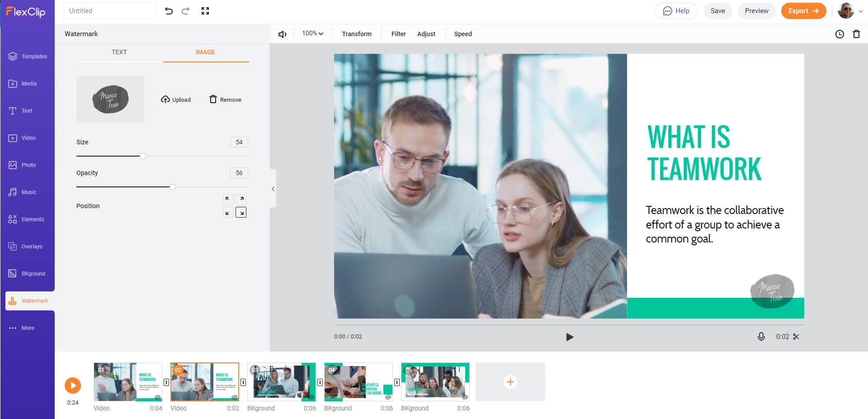Viewport: 868px width, 419px height.
Task: Select the Music sidebar tool
Action: pos(27,192)
